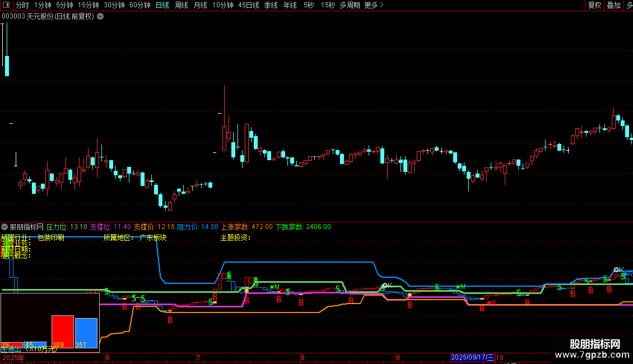This screenshot has width=633, height=364.
Task: Switch to the 分时 chart tab
Action: [22, 5]
